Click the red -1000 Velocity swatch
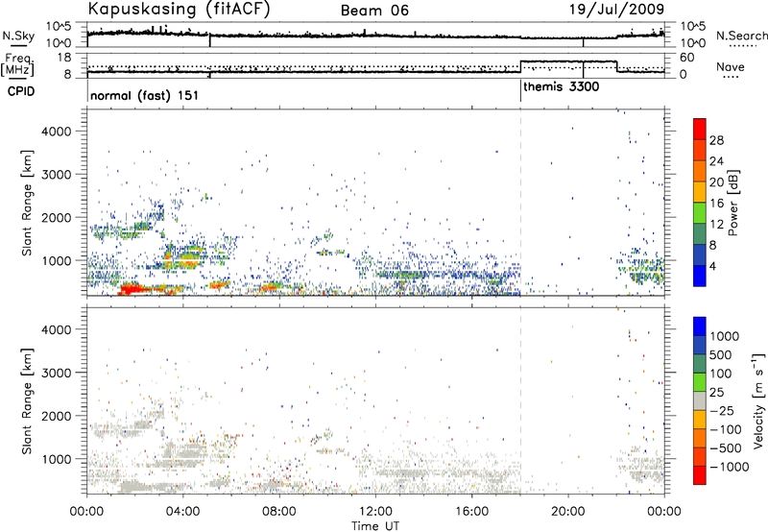Screen dimensions: 768x532 (700, 475)
